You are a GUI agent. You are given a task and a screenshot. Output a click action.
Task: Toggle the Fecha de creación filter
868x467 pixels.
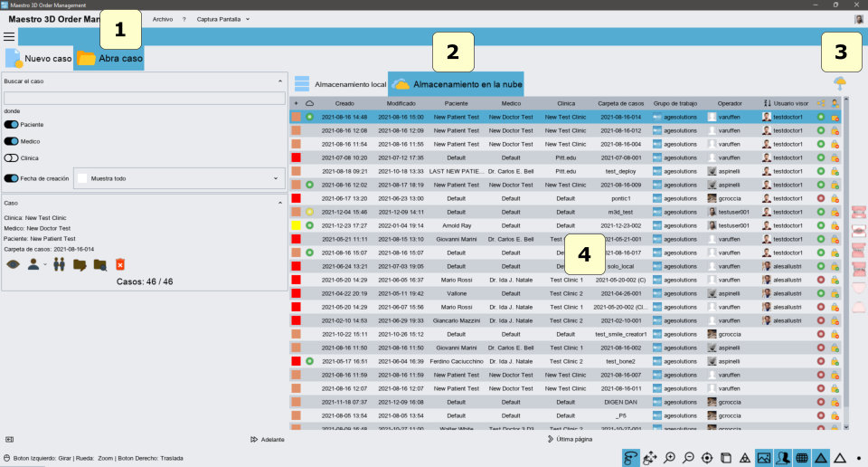11,178
